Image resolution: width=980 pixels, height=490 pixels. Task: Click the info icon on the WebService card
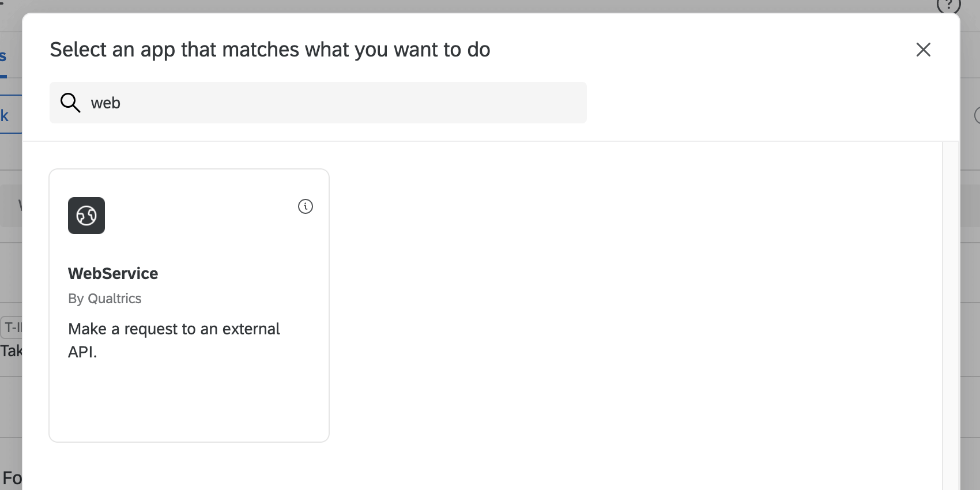[306, 206]
